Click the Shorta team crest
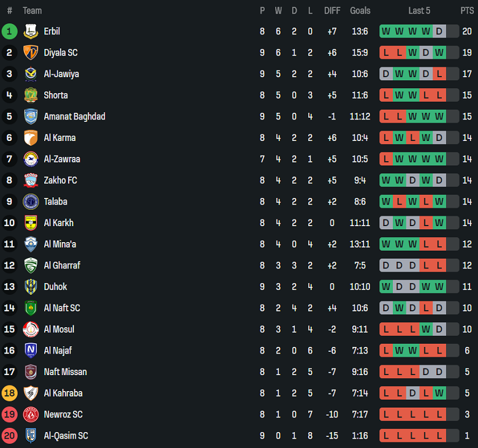This screenshot has height=448, width=478. (31, 95)
